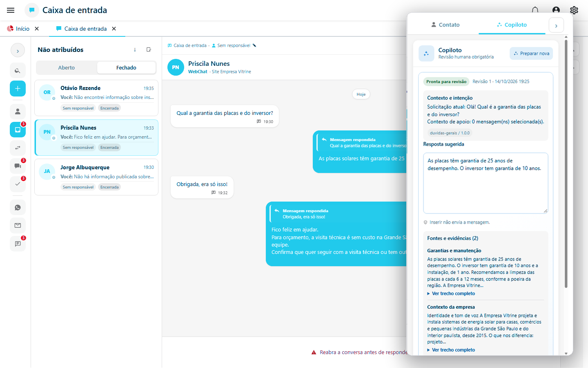Open the hamburger main menu
588x368 pixels.
tap(11, 10)
